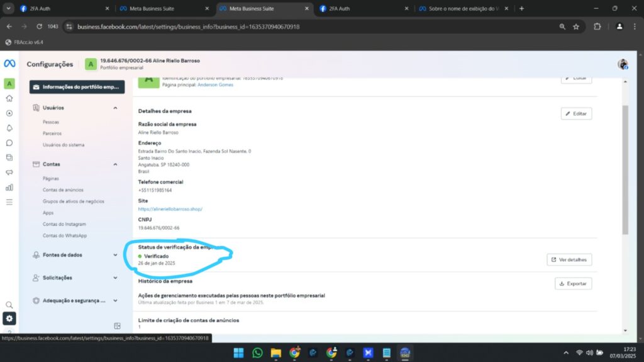Switch to the first 2FA Auth tab

coord(64,8)
